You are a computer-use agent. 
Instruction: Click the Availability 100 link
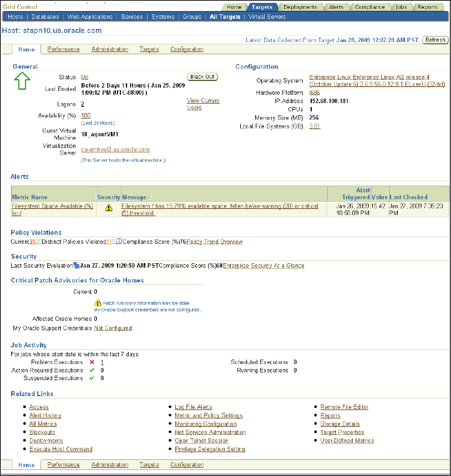85,115
